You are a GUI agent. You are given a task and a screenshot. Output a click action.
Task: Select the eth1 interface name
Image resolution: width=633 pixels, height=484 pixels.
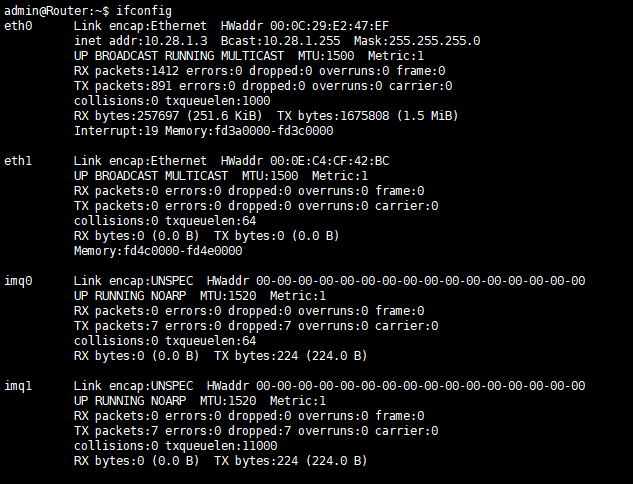18,161
